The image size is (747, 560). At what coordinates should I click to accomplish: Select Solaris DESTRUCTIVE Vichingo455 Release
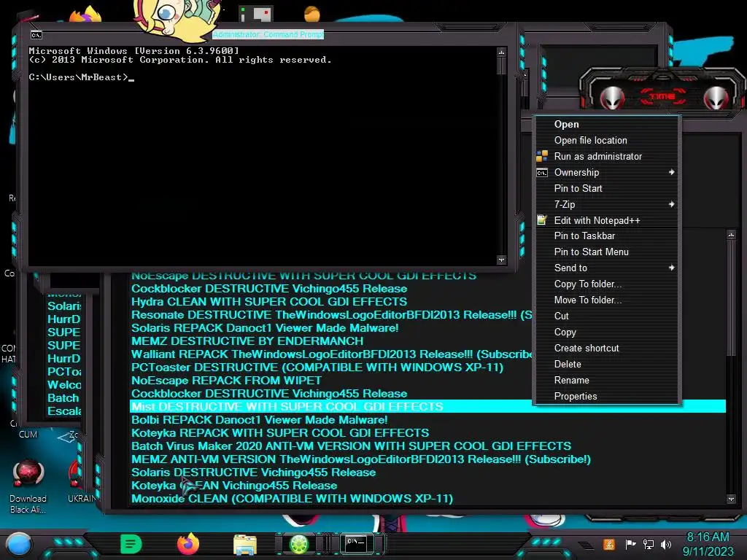(253, 472)
